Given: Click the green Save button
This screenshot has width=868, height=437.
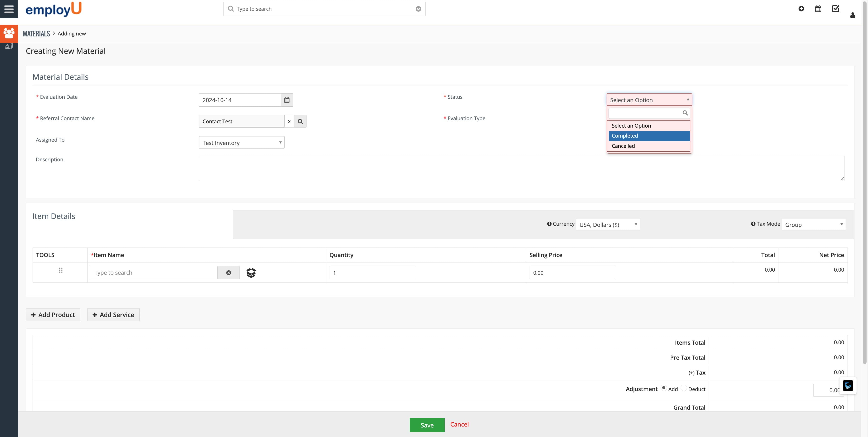Looking at the screenshot, I should (x=427, y=425).
